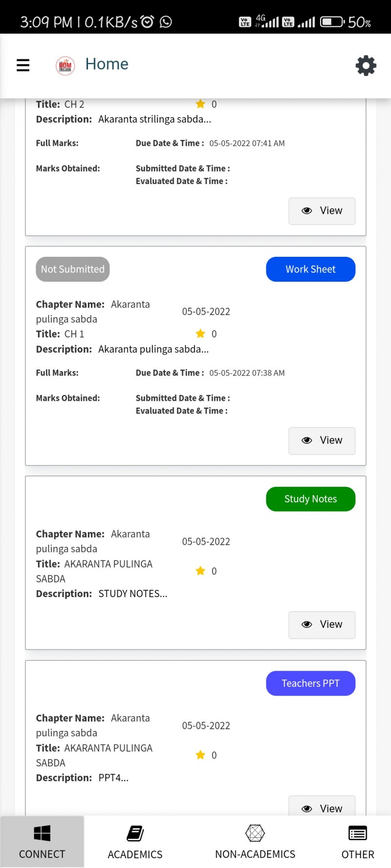Tap the star icon on CH 2 card
The image size is (391, 868).
point(200,104)
